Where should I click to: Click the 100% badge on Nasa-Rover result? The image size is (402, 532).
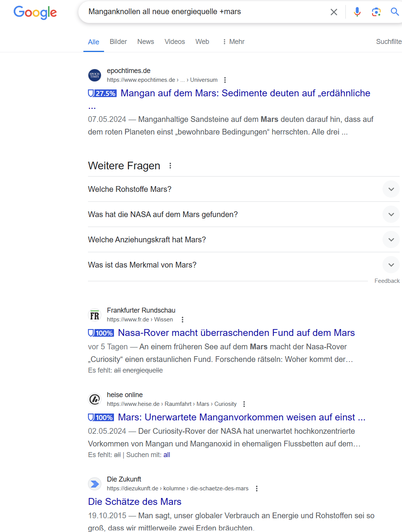[x=101, y=333]
